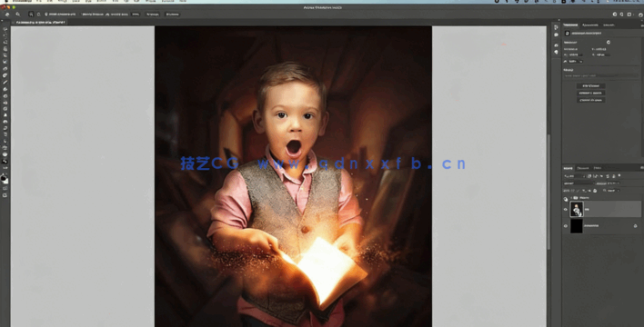
Task: Toggle filter for pixel layers
Action: pyautogui.click(x=589, y=176)
